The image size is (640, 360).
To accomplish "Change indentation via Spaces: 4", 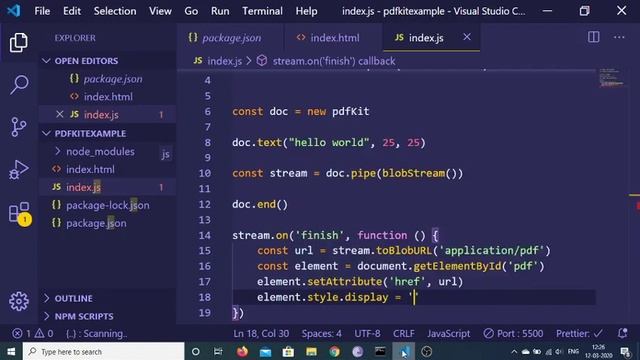I will [x=322, y=333].
